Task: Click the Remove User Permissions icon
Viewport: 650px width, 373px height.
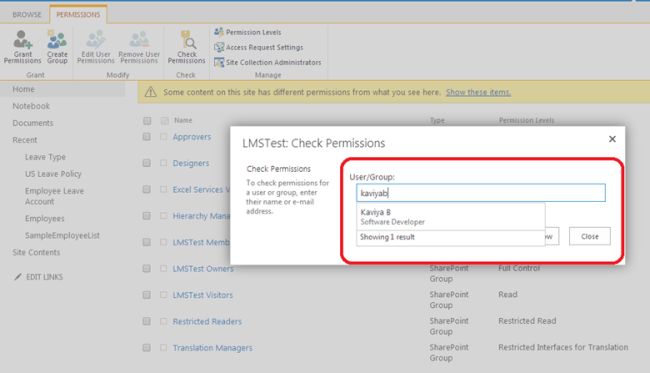Action: 139,47
